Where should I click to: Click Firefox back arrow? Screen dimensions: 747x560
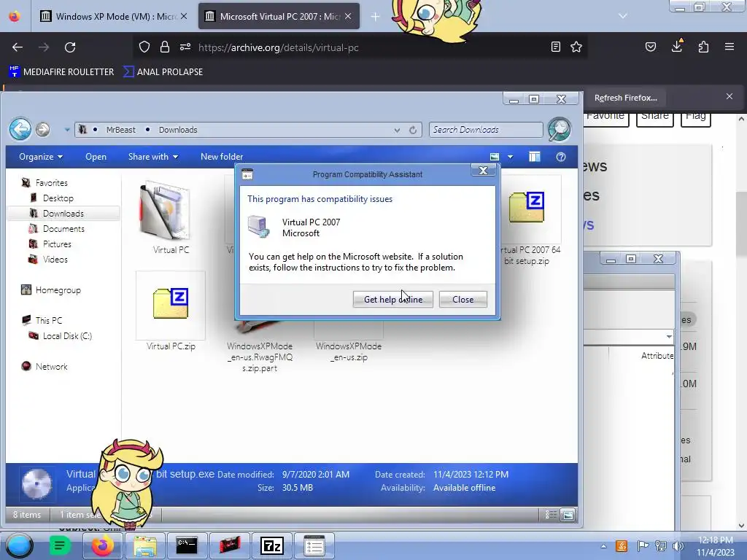point(18,47)
